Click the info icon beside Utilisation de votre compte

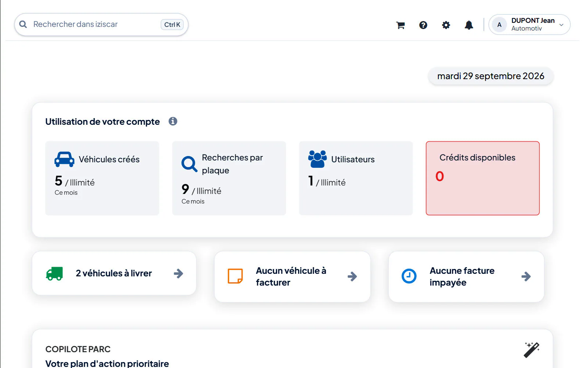pos(173,121)
